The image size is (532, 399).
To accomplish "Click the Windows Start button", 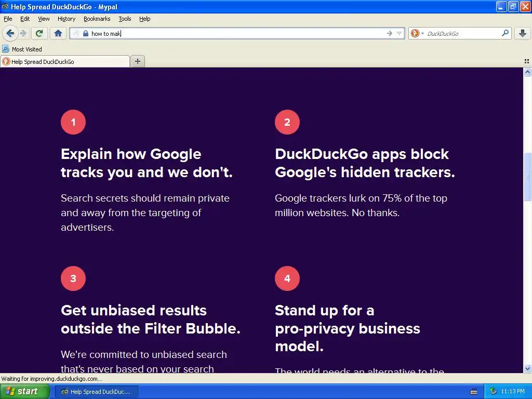I will click(x=25, y=392).
